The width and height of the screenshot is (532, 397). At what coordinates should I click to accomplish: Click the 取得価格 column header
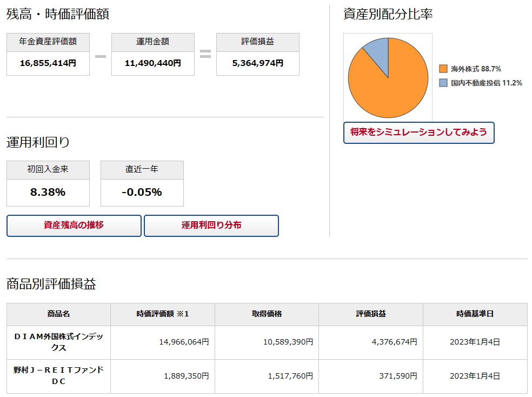[x=267, y=314]
